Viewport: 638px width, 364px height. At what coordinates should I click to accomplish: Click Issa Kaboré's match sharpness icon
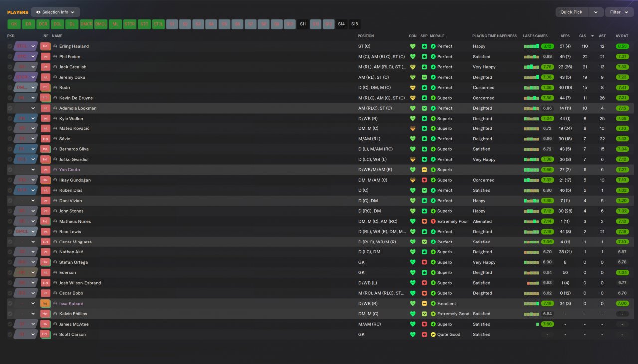(424, 303)
